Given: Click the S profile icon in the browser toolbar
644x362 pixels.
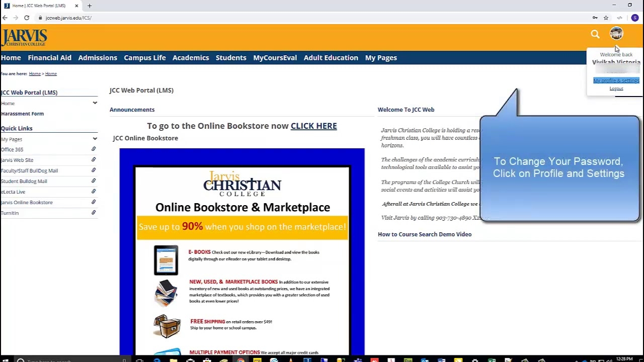Looking at the screenshot, I should pyautogui.click(x=634, y=18).
